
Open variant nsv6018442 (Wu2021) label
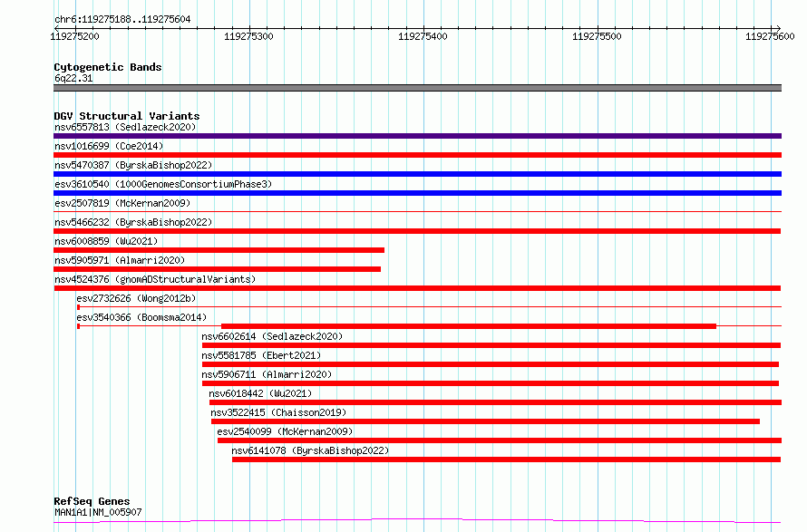click(x=260, y=393)
